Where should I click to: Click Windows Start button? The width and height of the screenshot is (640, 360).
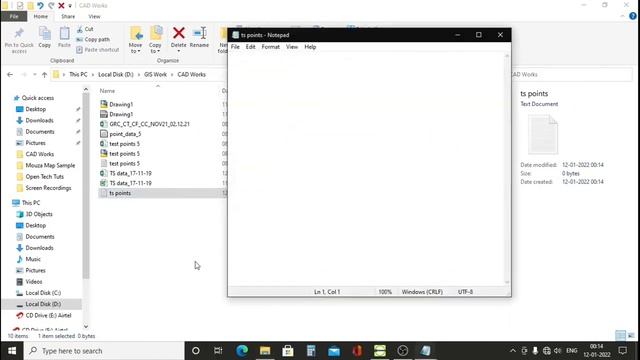(12, 351)
